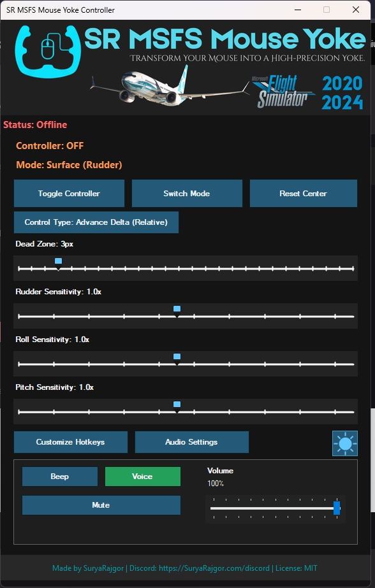Click the Boeing airplane banner image
The width and height of the screenshot is (375, 588).
click(170, 87)
